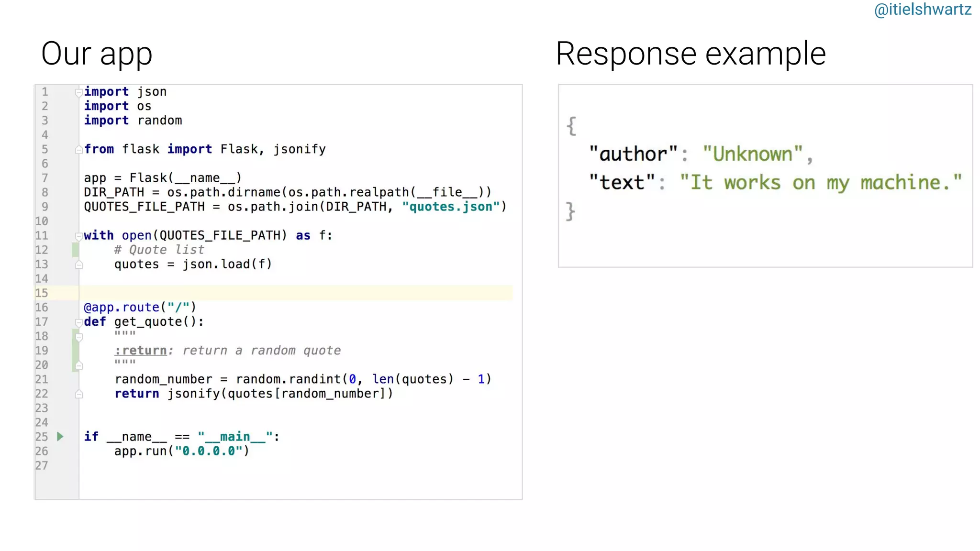This screenshot has width=980, height=551.
Task: Open the @itielshwartz handle link
Action: 922,10
